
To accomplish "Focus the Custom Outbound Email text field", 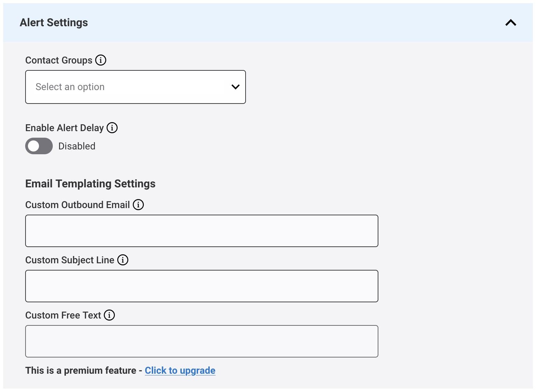I will point(201,231).
